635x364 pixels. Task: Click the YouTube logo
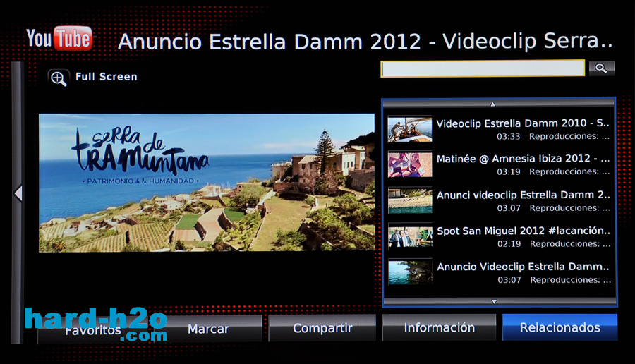click(59, 39)
